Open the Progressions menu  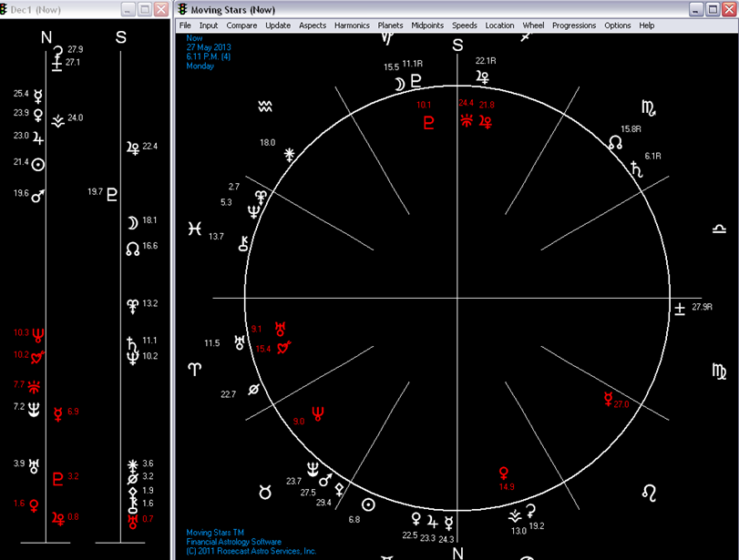[x=574, y=25]
